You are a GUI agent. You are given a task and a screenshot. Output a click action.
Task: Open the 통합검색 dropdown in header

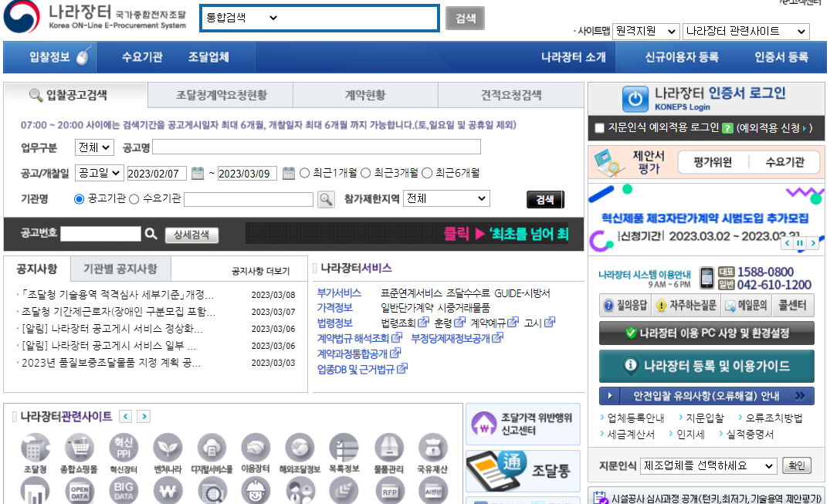pyautogui.click(x=242, y=18)
